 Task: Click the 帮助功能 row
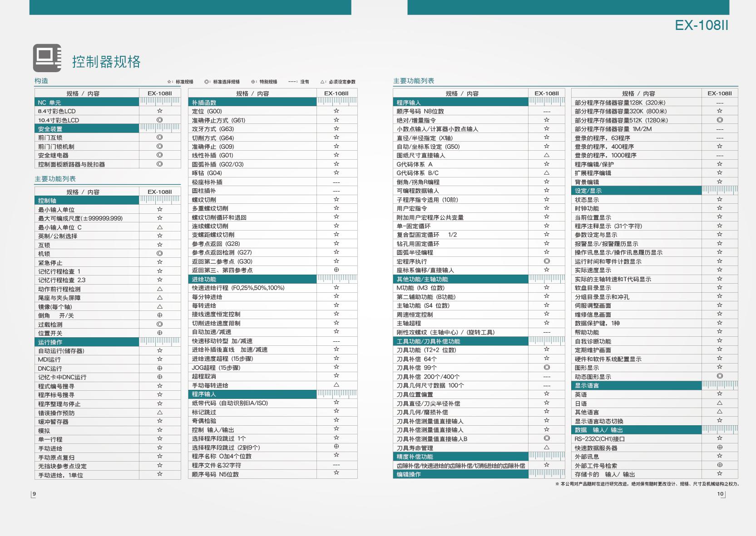pos(655,332)
